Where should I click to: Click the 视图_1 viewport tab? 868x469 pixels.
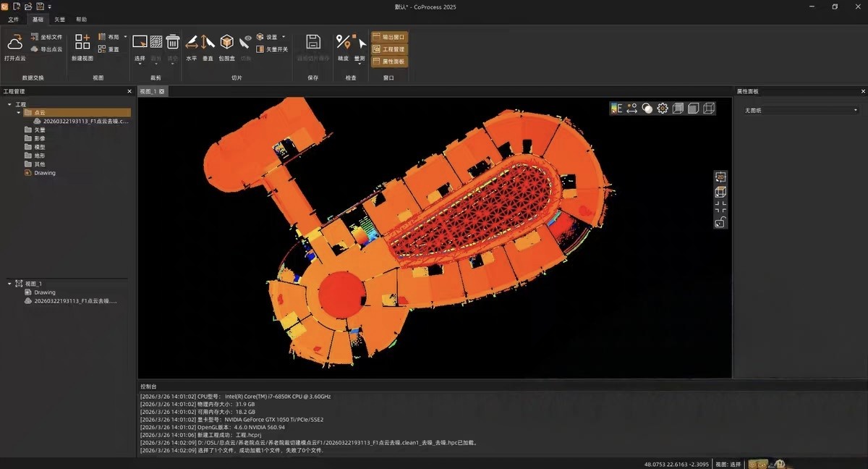coord(148,91)
